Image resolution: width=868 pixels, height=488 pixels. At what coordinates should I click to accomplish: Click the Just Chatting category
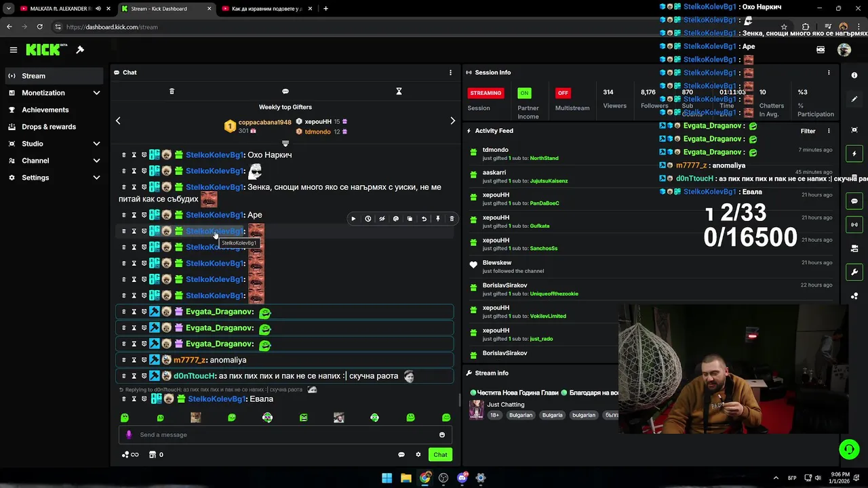pos(505,405)
